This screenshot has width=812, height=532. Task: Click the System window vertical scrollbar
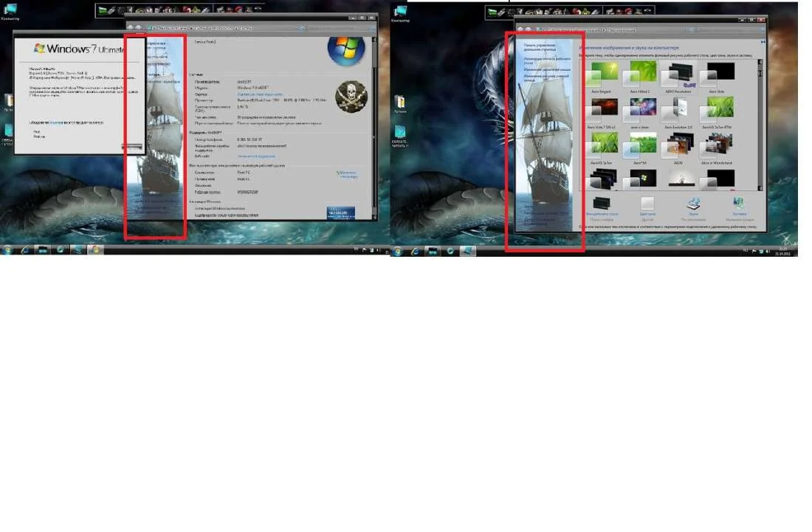coord(374,127)
